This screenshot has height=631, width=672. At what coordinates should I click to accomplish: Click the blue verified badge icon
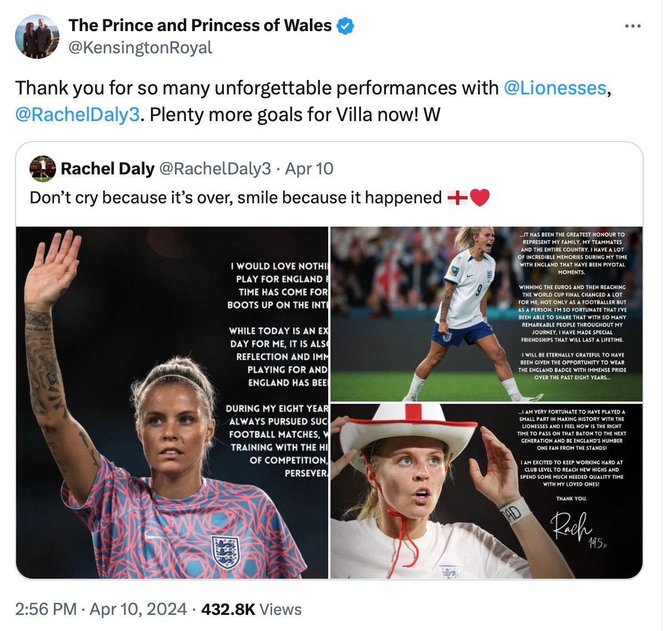pyautogui.click(x=345, y=26)
